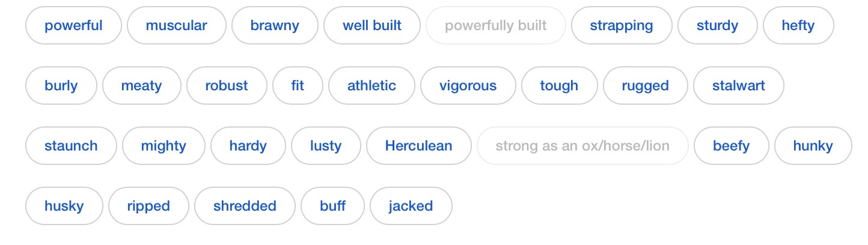Click the "rugged" synonym chip
868x245 pixels.
645,85
